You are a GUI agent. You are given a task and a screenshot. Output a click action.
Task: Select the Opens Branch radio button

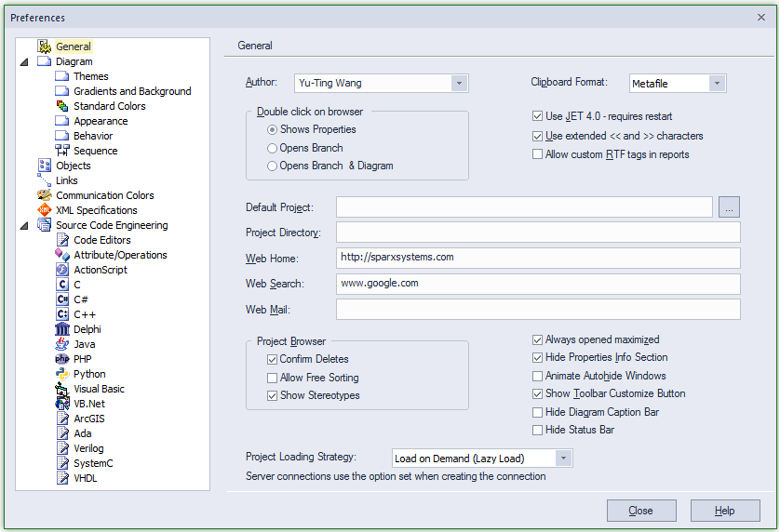point(272,148)
